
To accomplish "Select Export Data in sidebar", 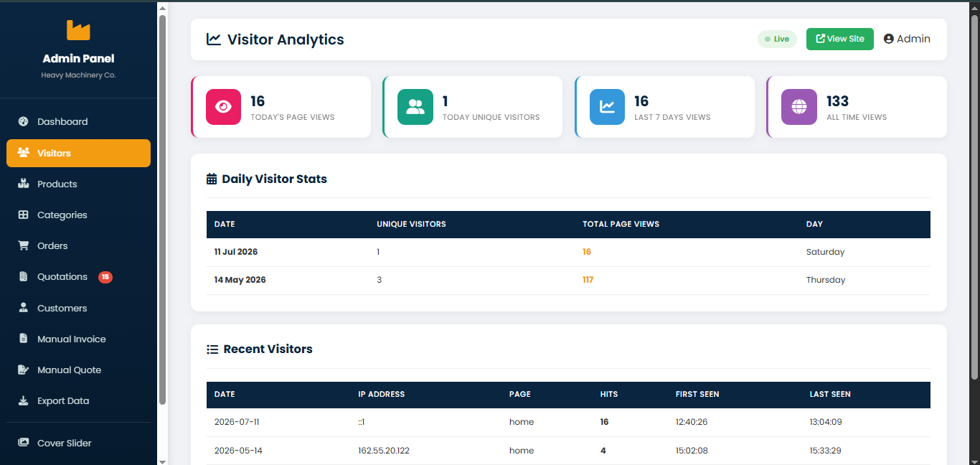I will 78,400.
